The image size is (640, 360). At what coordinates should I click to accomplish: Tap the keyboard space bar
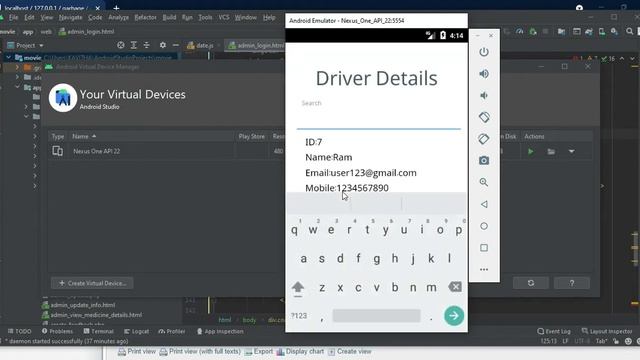pyautogui.click(x=376, y=316)
